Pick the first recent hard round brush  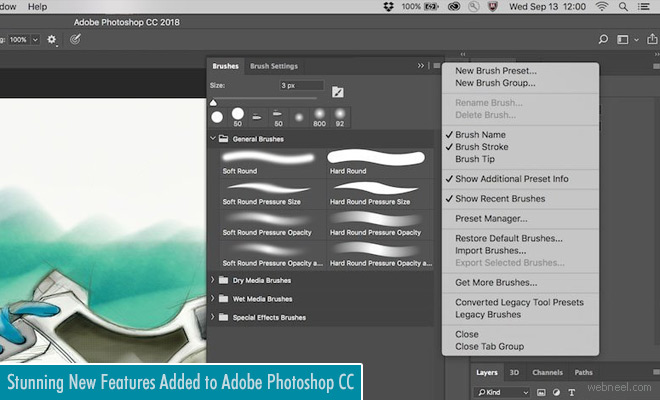pos(217,117)
